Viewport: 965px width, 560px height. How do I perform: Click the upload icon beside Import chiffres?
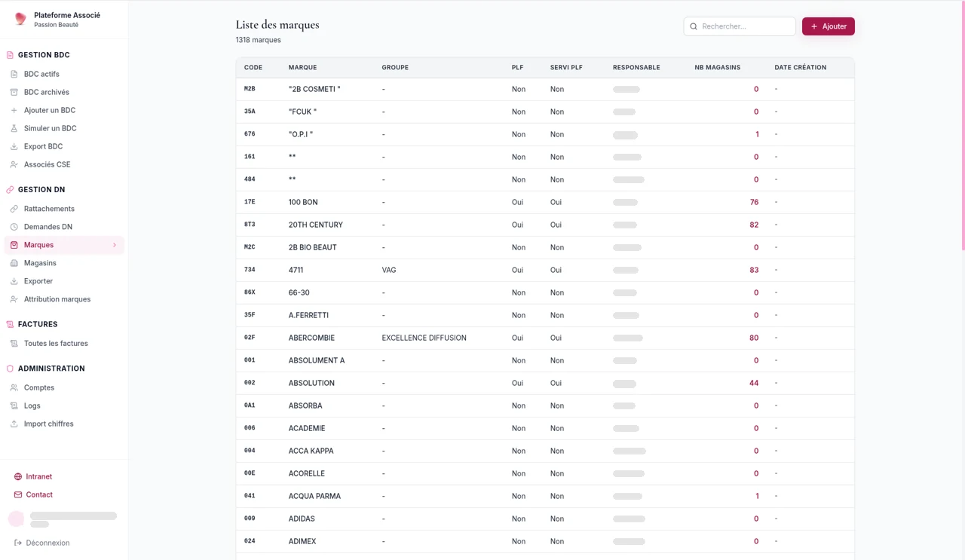click(x=14, y=424)
